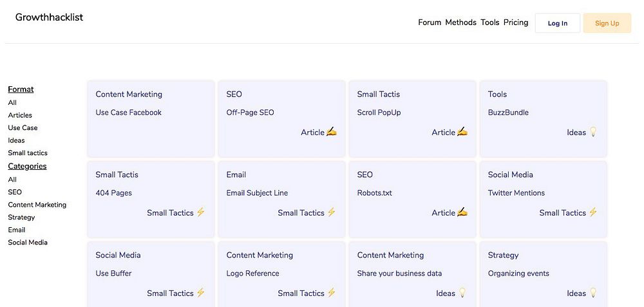Click writing hand emoji on Robots.txt card
The height and width of the screenshot is (307, 644).
(x=462, y=212)
